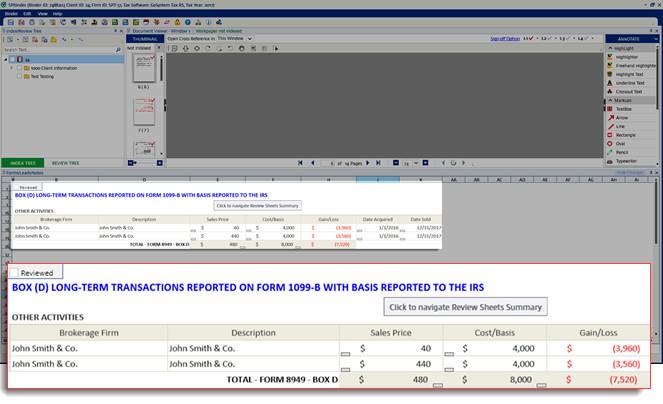Click the blue info icon in main toolbar
Image resolution: width=663 pixels, height=404 pixels.
tap(208, 22)
